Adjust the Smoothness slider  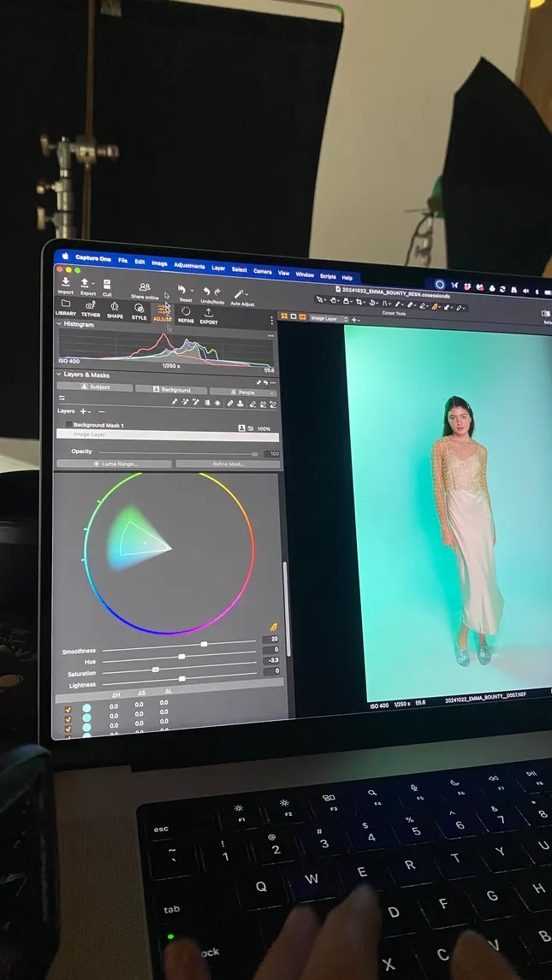[180, 644]
